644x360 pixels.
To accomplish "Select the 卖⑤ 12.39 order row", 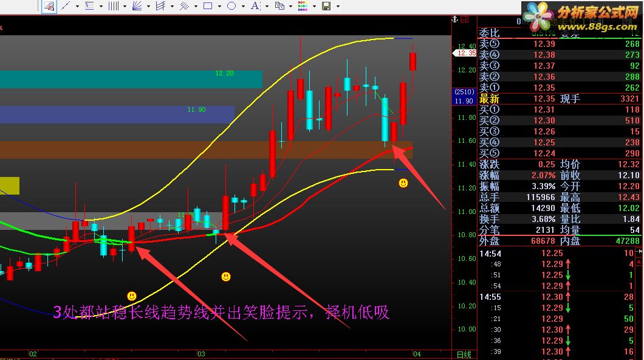I will (x=560, y=44).
